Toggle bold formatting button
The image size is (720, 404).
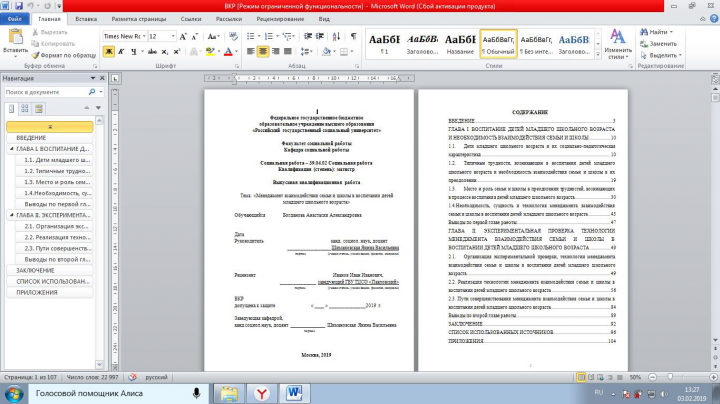(109, 51)
